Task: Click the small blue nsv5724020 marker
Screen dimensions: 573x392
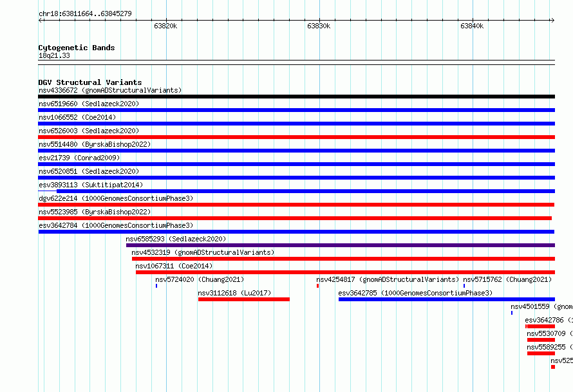Action: click(156, 286)
